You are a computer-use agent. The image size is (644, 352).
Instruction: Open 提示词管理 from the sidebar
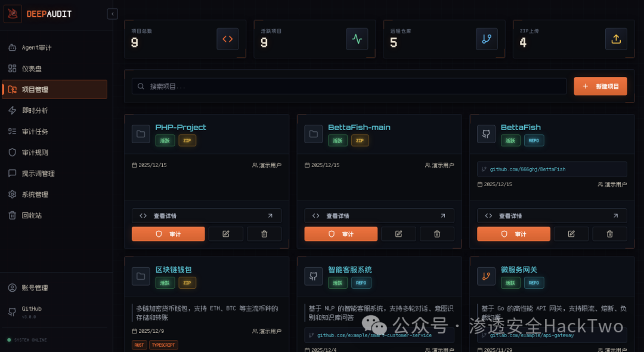point(41,173)
